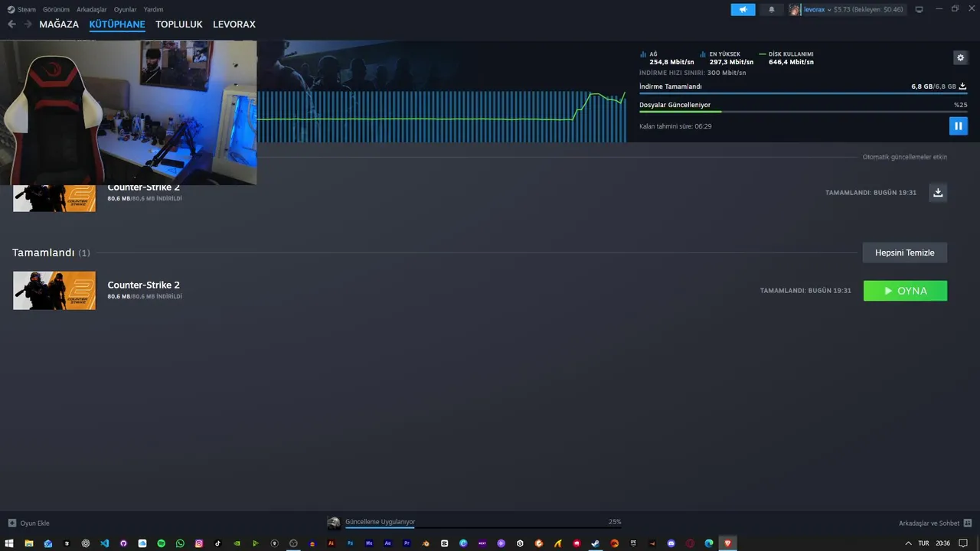Show hidden system tray icons
980x551 pixels.
click(909, 543)
